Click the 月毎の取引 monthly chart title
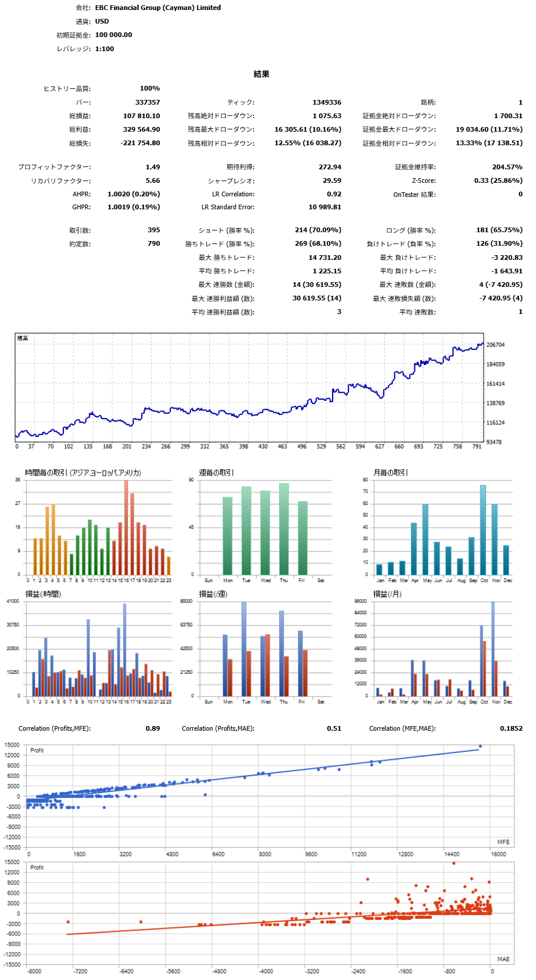536x980 pixels. (390, 473)
